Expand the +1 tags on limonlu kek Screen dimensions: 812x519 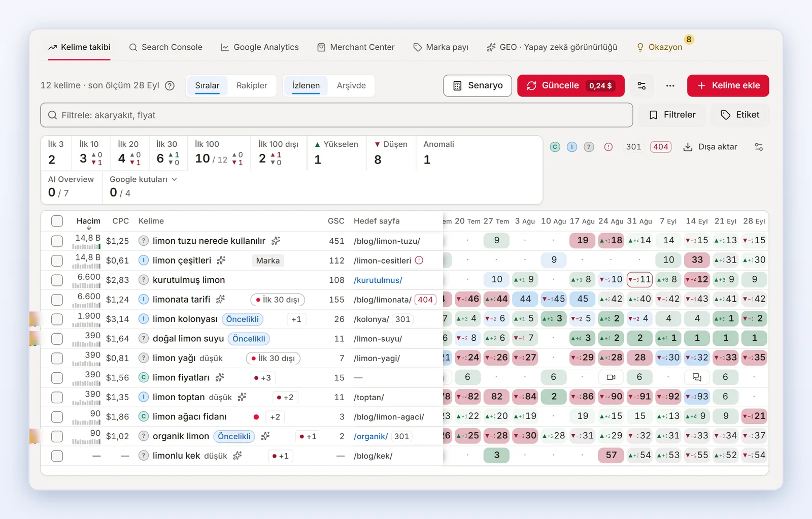point(280,456)
